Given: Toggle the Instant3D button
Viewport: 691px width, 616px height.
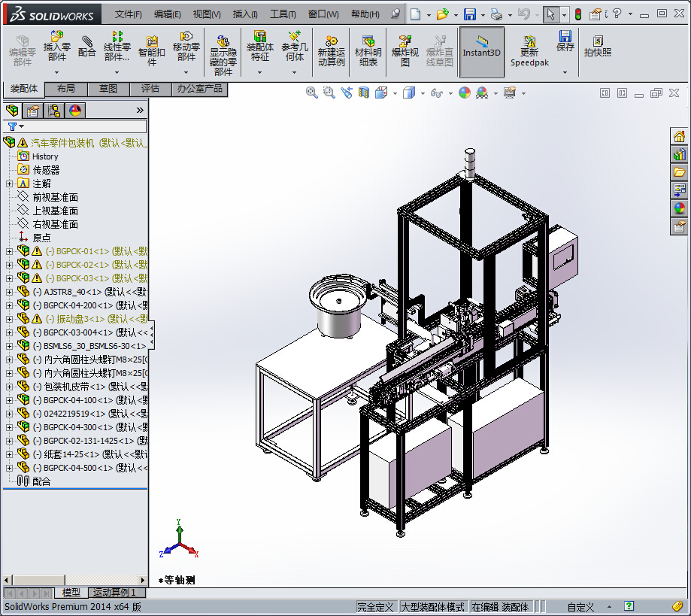Looking at the screenshot, I should point(482,52).
